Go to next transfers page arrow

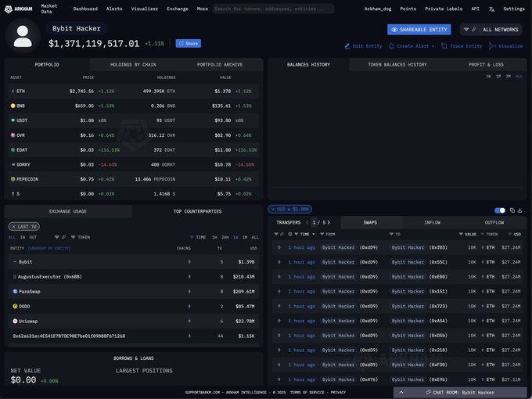329,222
